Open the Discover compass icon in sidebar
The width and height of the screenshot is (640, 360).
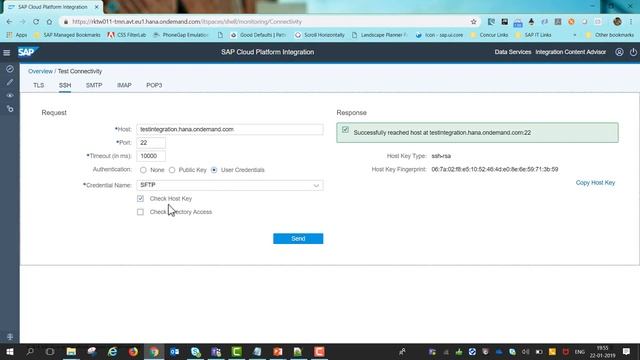(x=10, y=69)
